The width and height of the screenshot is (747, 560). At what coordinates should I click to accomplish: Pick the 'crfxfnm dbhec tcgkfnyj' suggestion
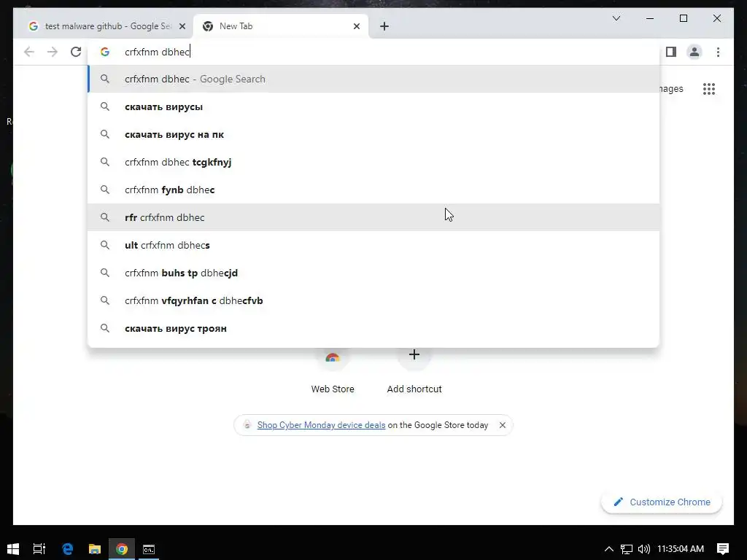pos(374,162)
